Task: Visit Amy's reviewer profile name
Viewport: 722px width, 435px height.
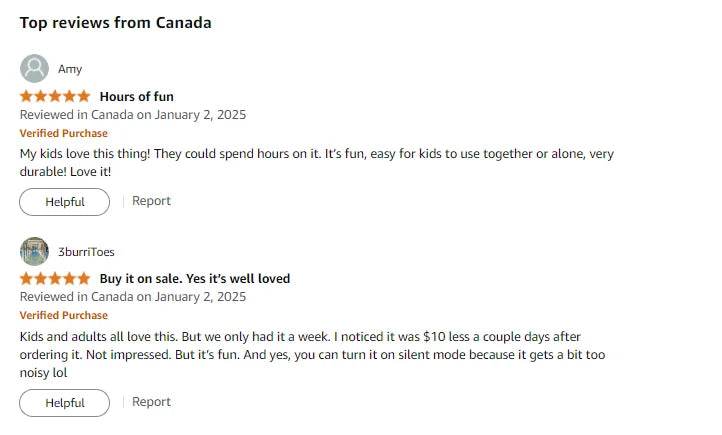Action: 70,69
